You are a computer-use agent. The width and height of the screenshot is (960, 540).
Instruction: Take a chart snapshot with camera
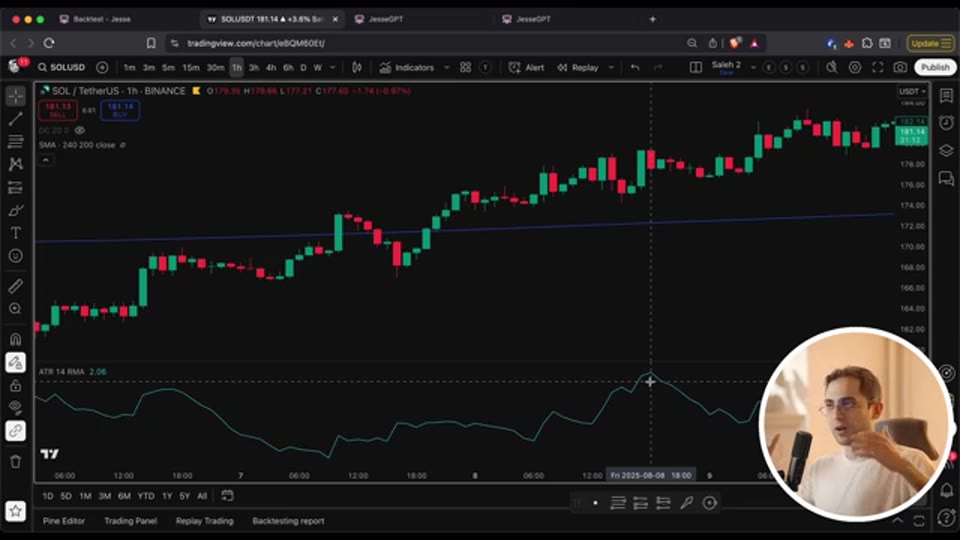pos(900,67)
